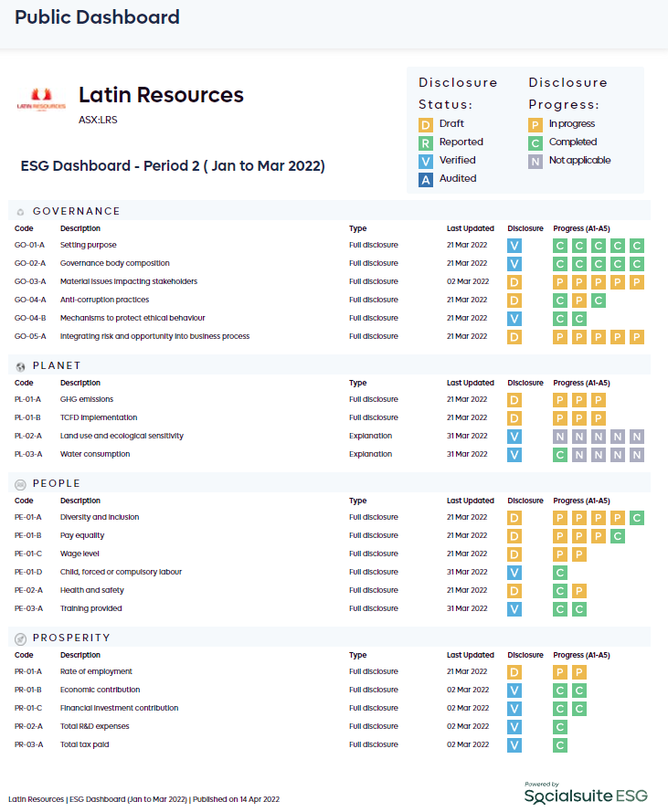Click the Audited status legend badge
Viewport: 668px width, 812px height.
point(426,180)
